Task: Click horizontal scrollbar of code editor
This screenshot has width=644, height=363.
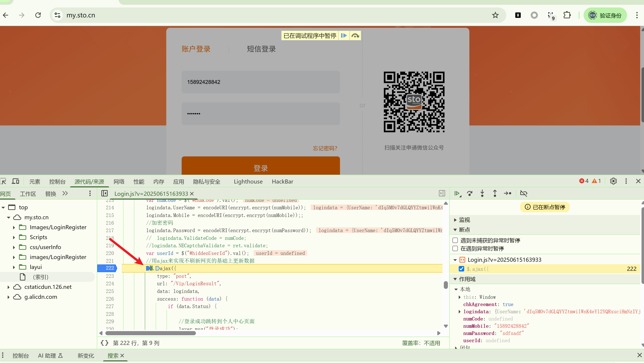Action: 150,333
